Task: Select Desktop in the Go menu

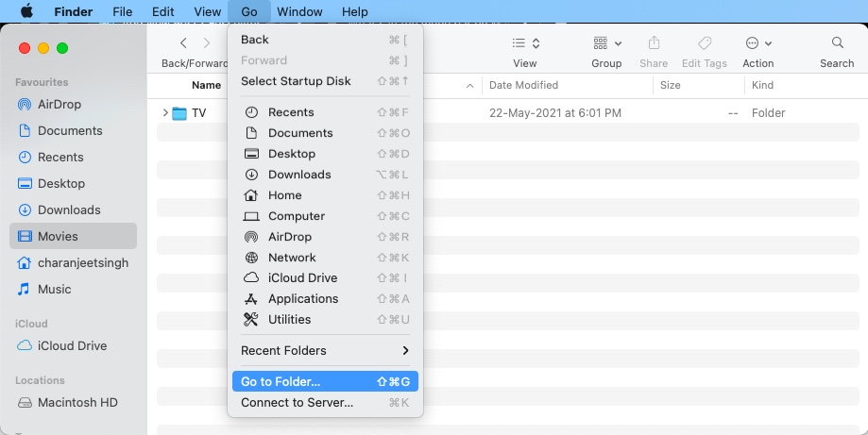Action: click(x=325, y=154)
